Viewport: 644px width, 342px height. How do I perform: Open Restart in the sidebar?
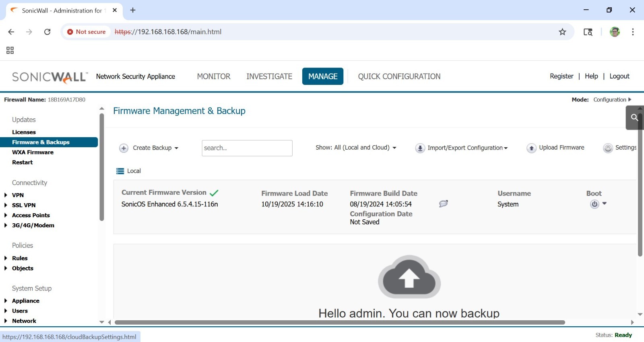[x=23, y=162]
